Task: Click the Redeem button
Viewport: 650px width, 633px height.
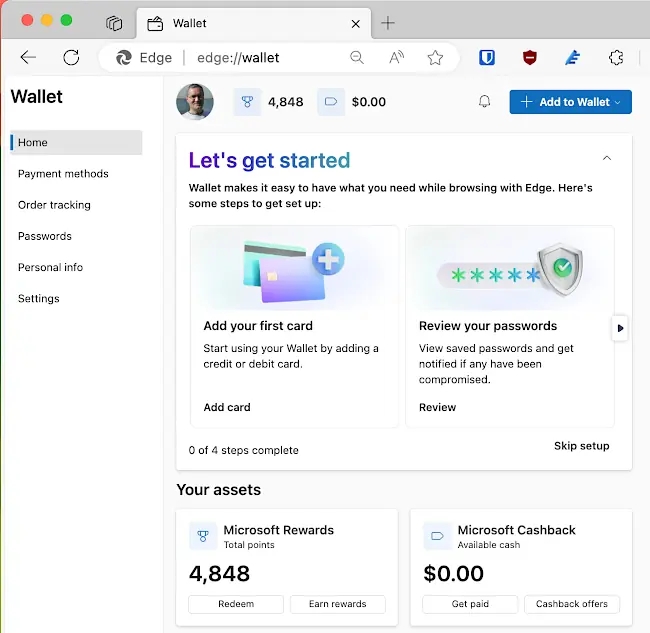Action: tap(236, 604)
